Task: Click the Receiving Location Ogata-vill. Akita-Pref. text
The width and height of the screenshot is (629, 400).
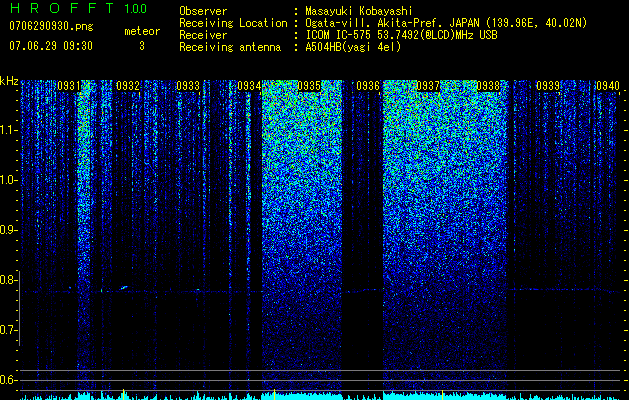Action: (x=445, y=23)
